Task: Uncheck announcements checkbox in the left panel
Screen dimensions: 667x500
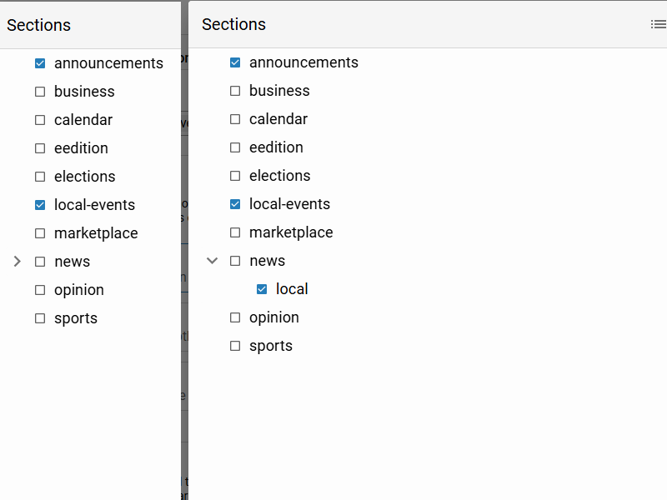Action: pyautogui.click(x=40, y=63)
